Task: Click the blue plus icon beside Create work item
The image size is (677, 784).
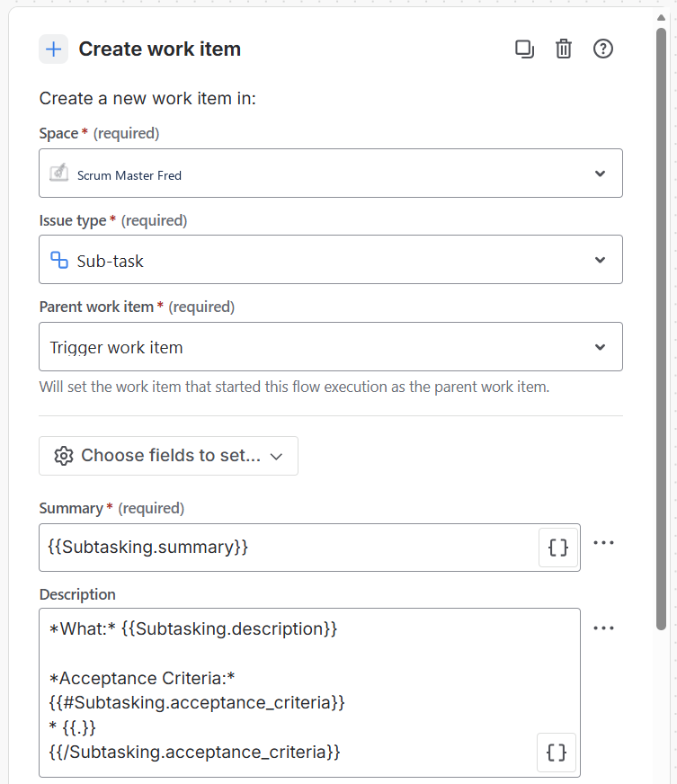Action: click(x=54, y=49)
